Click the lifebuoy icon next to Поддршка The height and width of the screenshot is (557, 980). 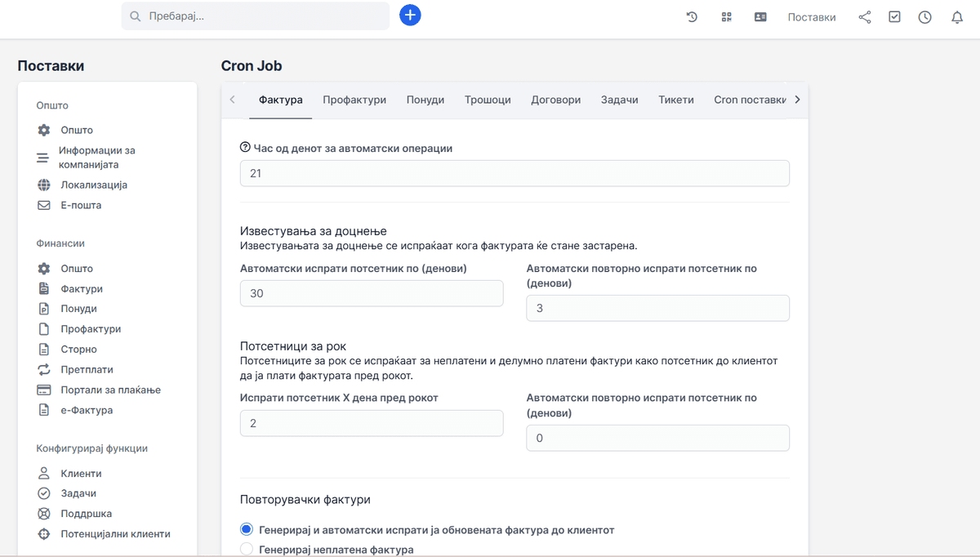[44, 514]
